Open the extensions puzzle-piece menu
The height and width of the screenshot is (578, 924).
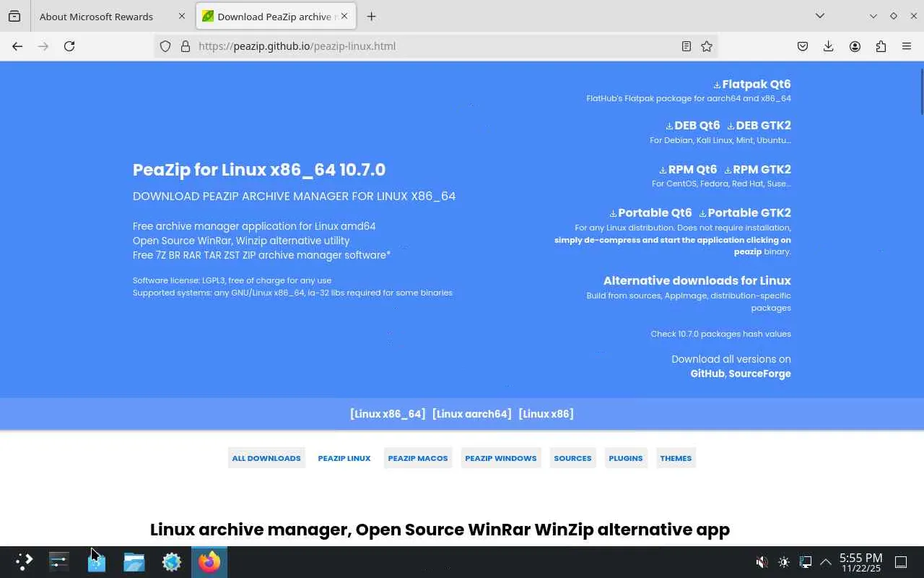pos(881,46)
